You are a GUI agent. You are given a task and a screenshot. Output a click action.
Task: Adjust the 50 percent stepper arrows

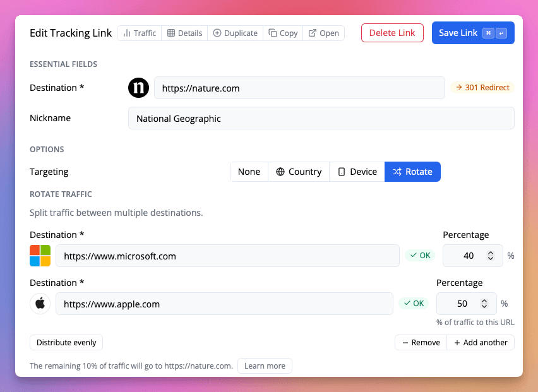pyautogui.click(x=484, y=304)
